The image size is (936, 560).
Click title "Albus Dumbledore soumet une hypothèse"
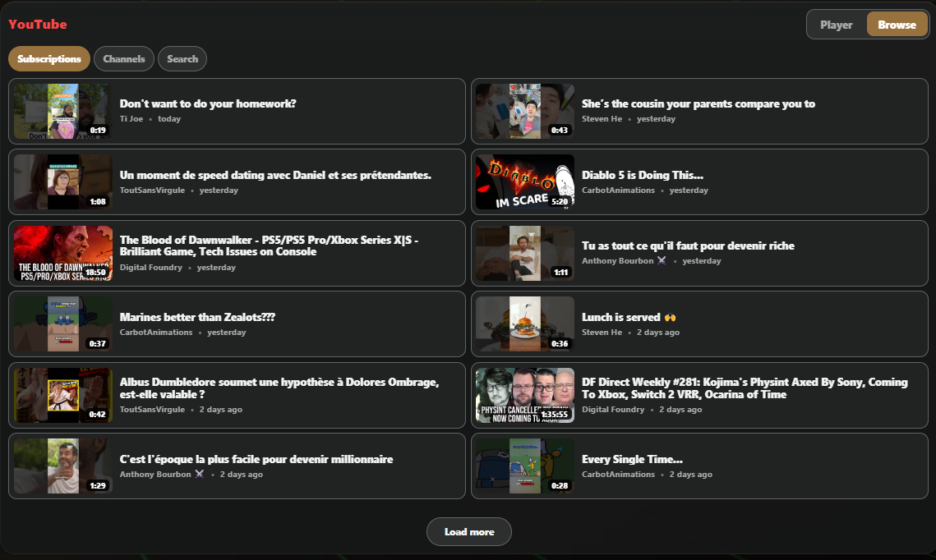tap(279, 388)
